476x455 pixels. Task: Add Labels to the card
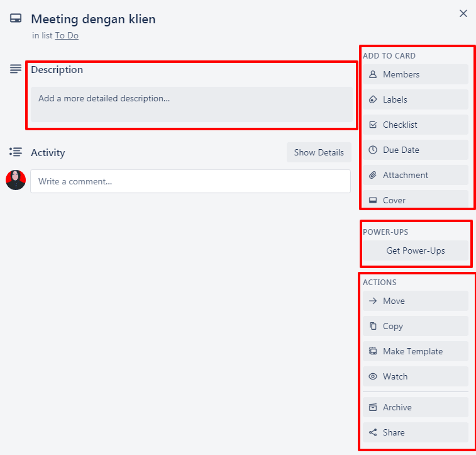pyautogui.click(x=415, y=99)
